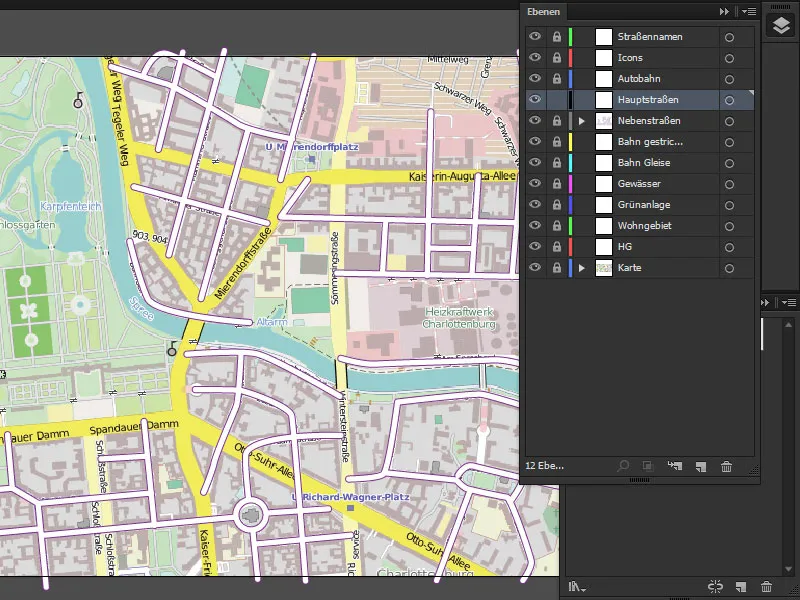800x600 pixels.
Task: Click the target circle of Gewässer layer
Action: coord(730,184)
